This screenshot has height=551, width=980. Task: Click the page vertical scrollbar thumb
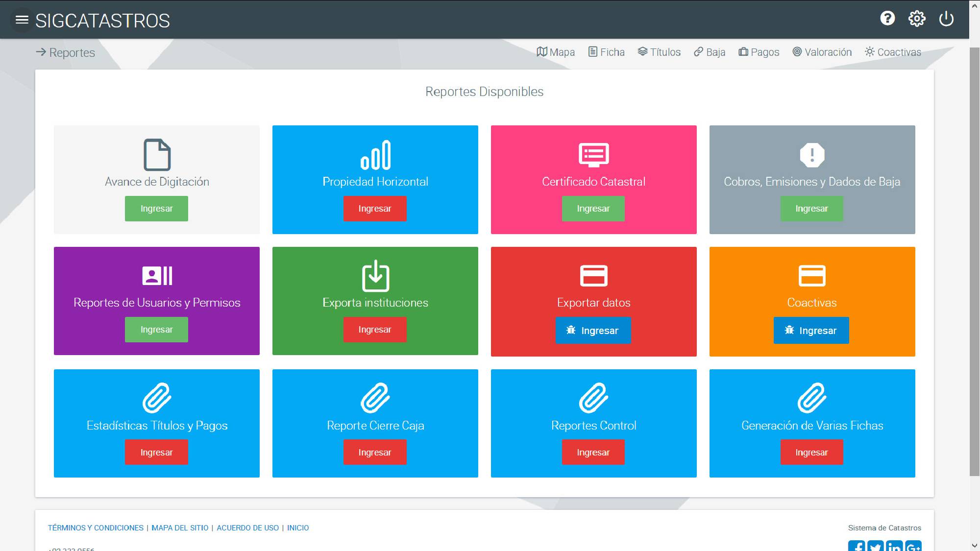(975, 262)
